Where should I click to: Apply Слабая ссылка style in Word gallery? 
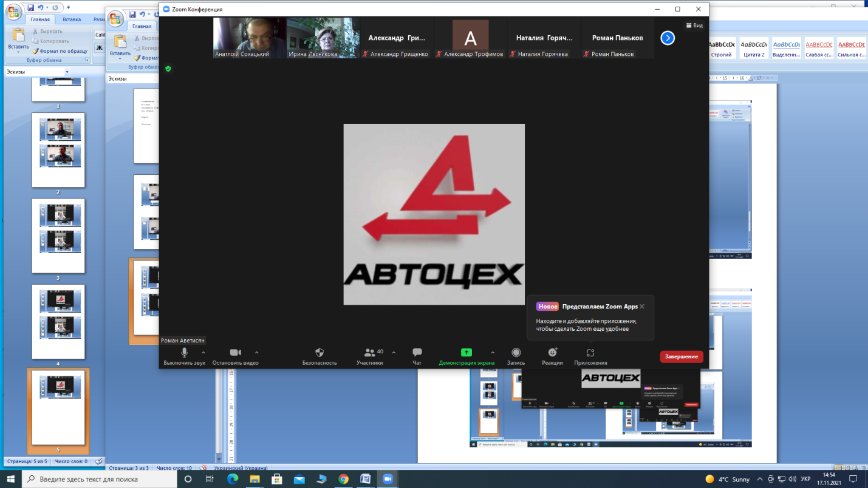pos(819,49)
